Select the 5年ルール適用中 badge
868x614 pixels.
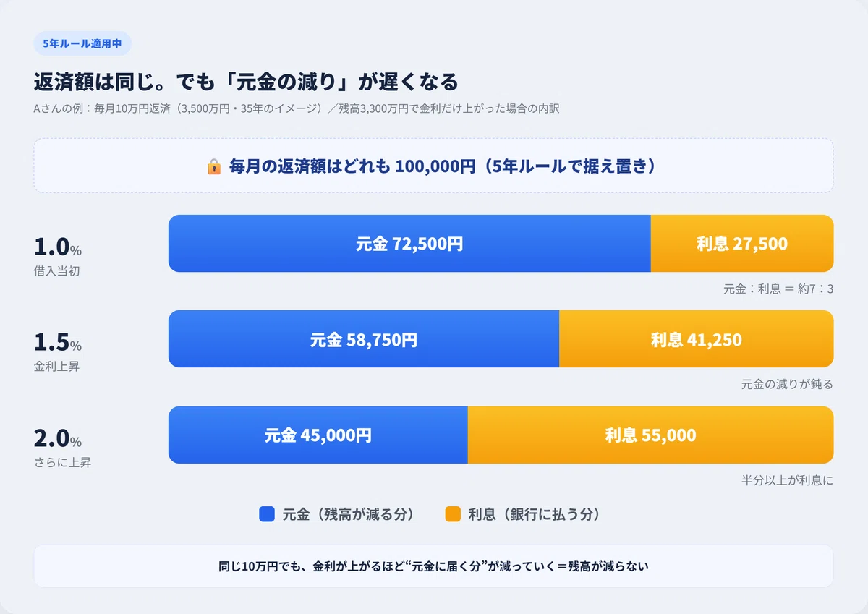click(x=82, y=43)
